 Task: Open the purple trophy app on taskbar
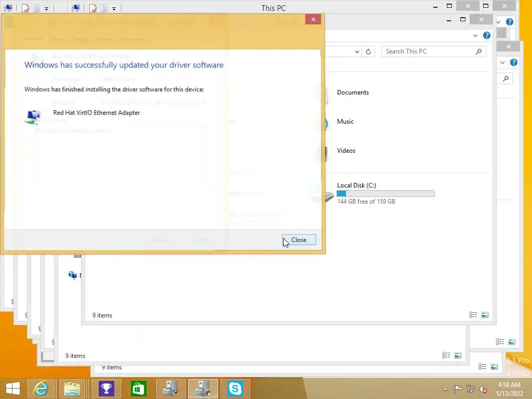106,389
